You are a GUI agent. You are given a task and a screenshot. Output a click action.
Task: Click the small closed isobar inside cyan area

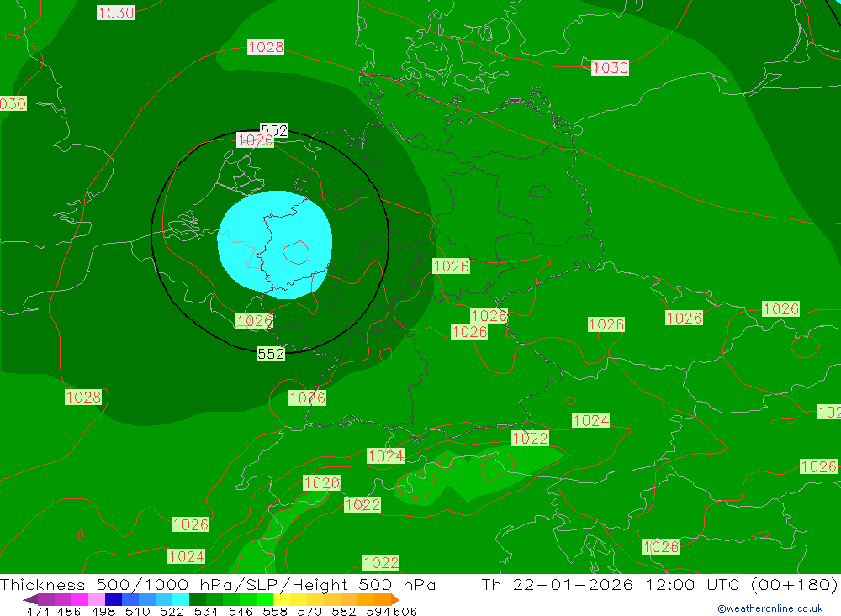pyautogui.click(x=296, y=252)
